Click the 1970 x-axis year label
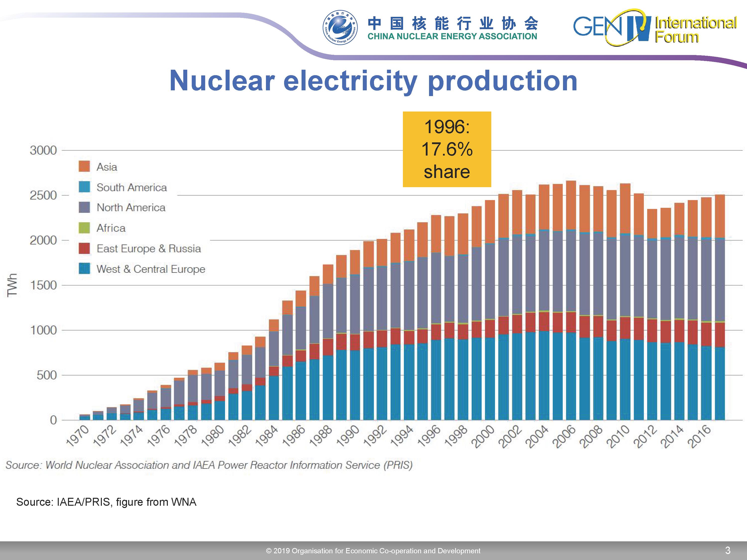The image size is (747, 560). coord(77,436)
